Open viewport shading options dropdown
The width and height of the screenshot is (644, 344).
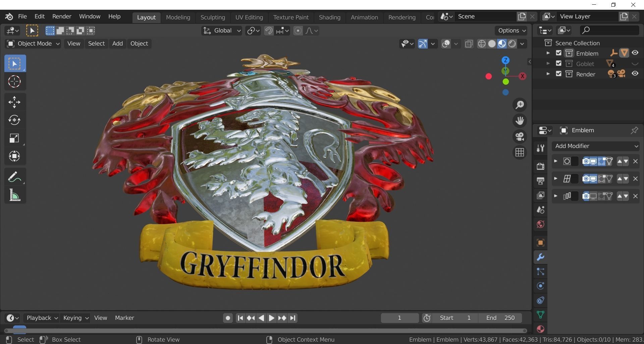click(522, 44)
